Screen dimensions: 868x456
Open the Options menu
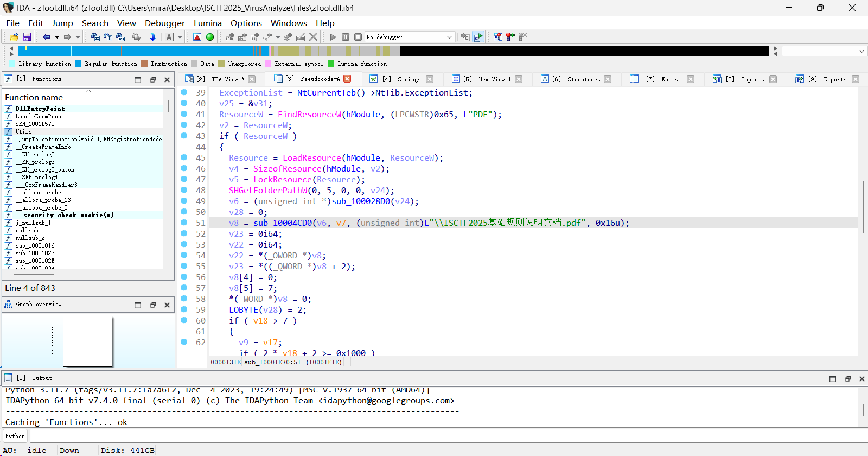246,23
